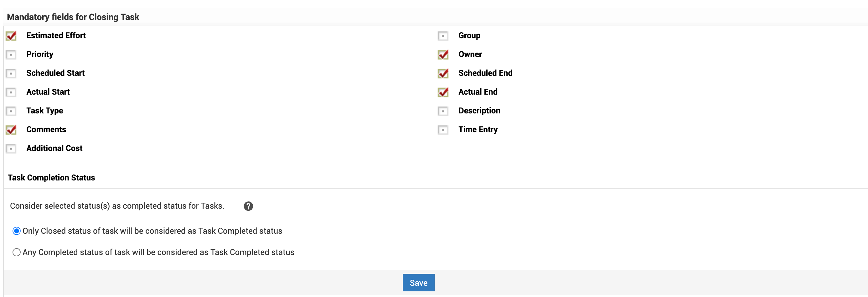Enable the Task Type checkbox

[11, 111]
